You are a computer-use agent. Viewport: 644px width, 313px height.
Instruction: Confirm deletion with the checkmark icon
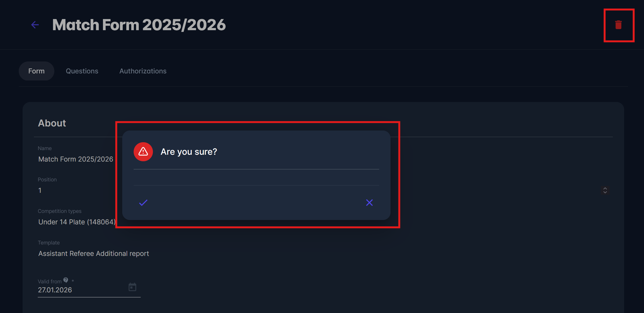click(x=143, y=203)
